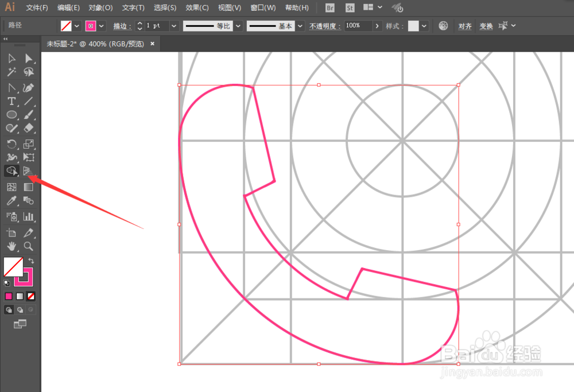Image resolution: width=574 pixels, height=392 pixels.
Task: Activate the Type tool
Action: click(x=10, y=102)
